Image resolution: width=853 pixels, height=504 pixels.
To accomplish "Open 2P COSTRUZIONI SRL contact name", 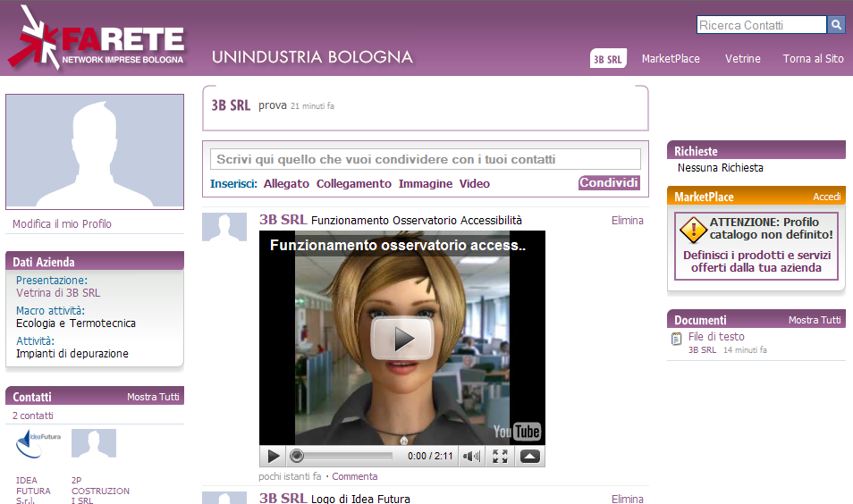I will point(100,491).
